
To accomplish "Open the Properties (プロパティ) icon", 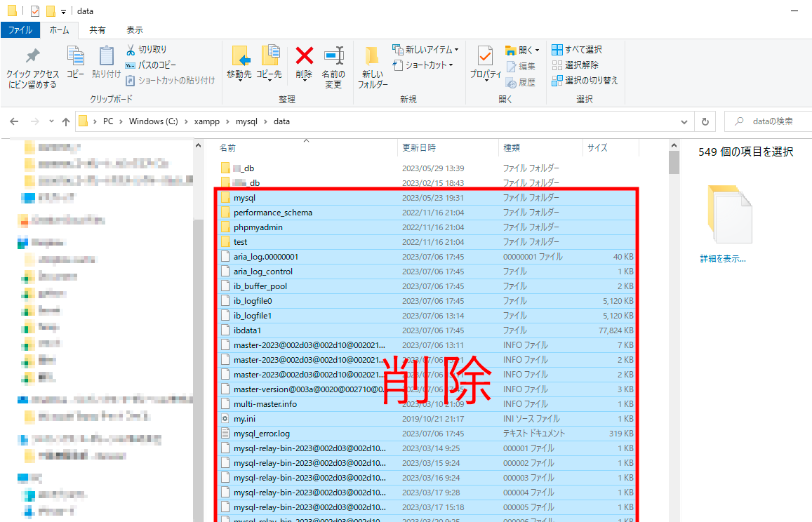I will click(485, 56).
